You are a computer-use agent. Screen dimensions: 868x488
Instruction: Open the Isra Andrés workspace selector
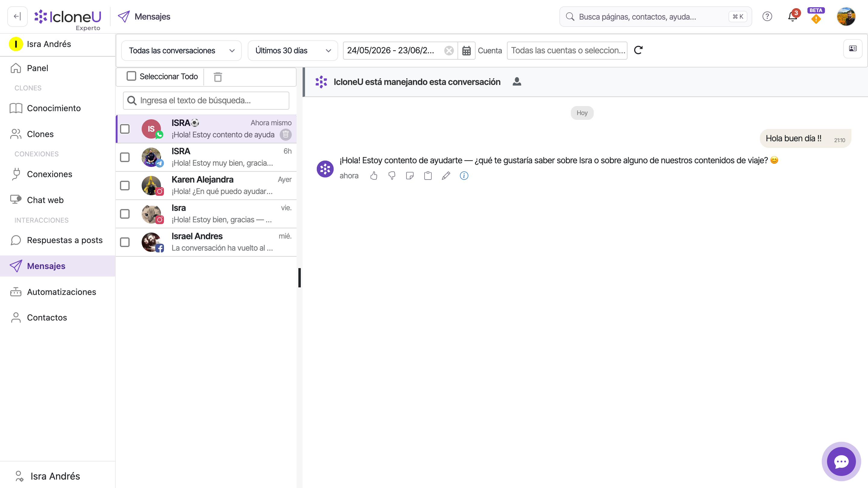coord(58,44)
